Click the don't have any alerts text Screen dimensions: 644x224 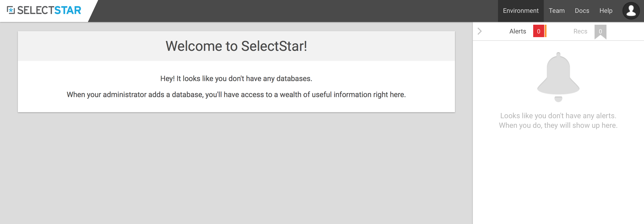click(558, 116)
